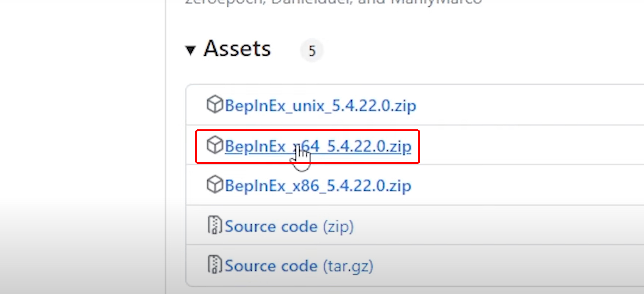This screenshot has height=294, width=644.
Task: Click package icon beside BepInEx_x86 zip
Action: point(215,185)
